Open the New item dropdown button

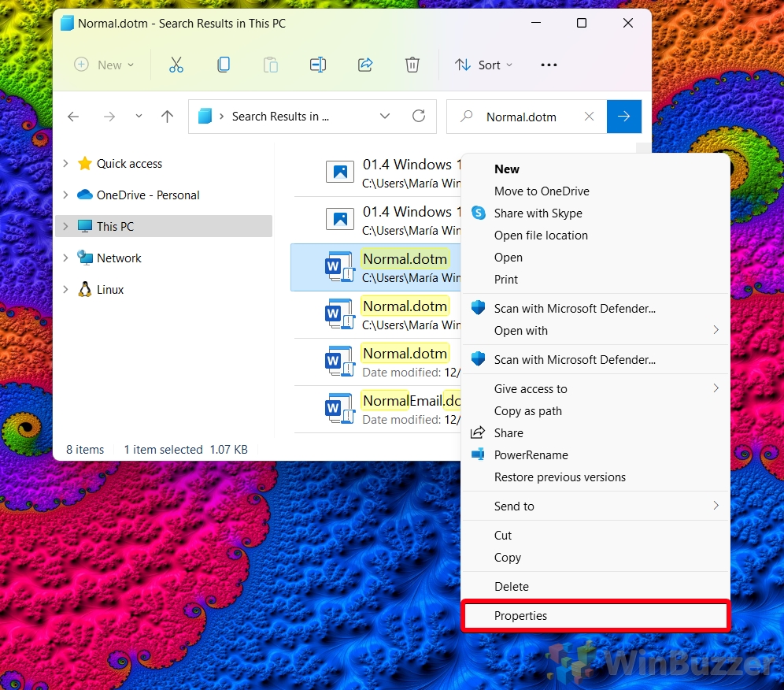105,65
